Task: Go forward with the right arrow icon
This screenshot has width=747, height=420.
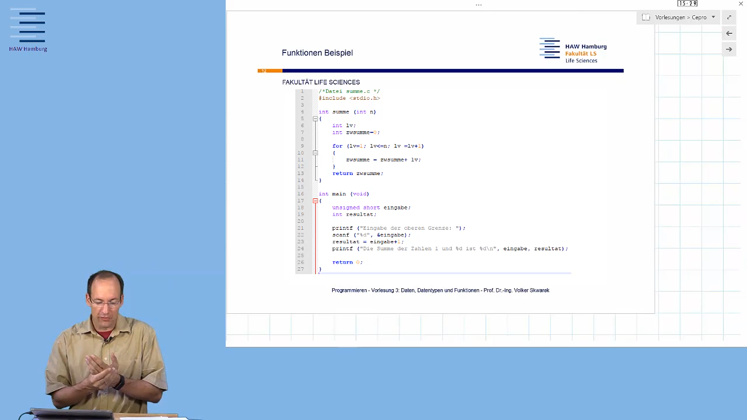Action: (x=729, y=49)
